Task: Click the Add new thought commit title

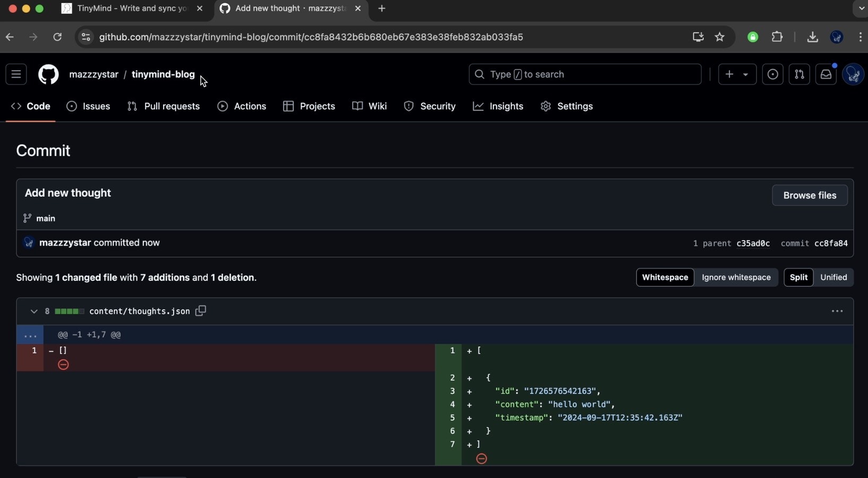Action: (x=68, y=193)
